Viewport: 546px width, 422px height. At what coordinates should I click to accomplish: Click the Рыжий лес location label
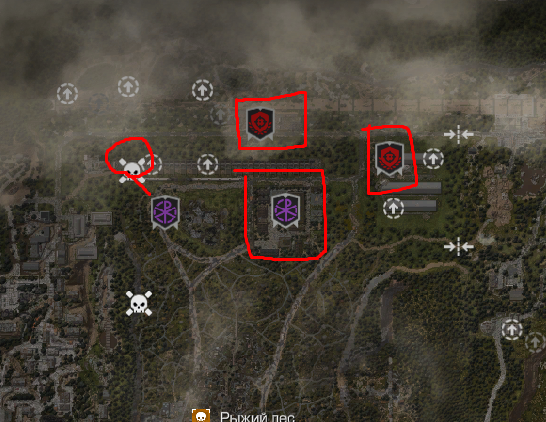257,417
